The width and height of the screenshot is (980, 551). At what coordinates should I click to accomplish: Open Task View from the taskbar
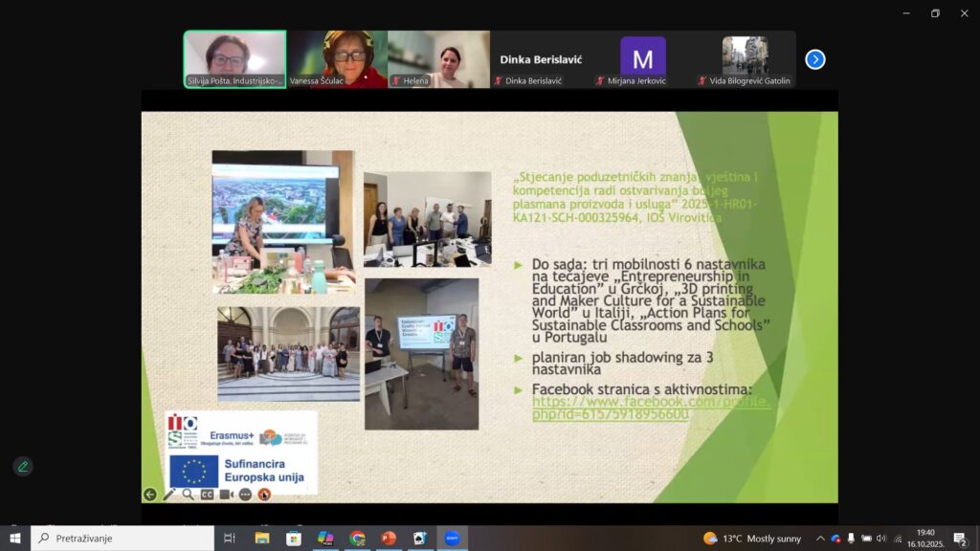coord(230,539)
